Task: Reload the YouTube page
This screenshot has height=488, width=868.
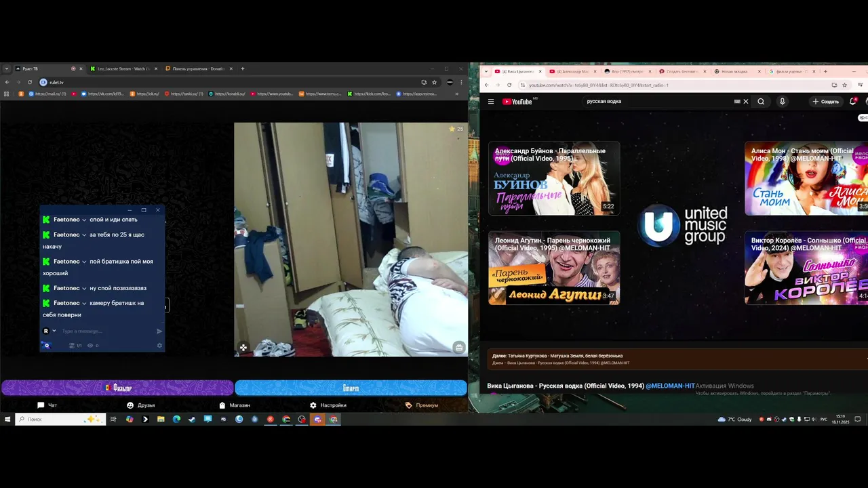Action: (x=508, y=85)
